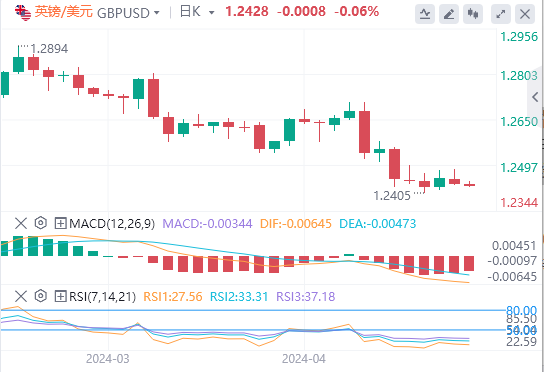The width and height of the screenshot is (544, 372).
Task: Click the DIF:-0.00645 value
Action: tap(296, 223)
